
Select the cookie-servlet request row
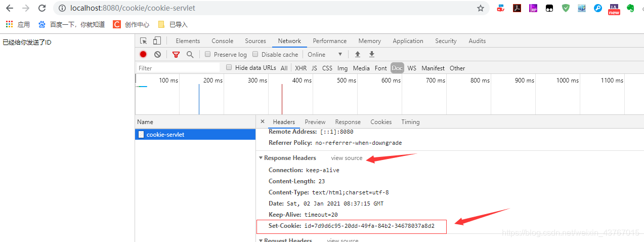(x=195, y=135)
